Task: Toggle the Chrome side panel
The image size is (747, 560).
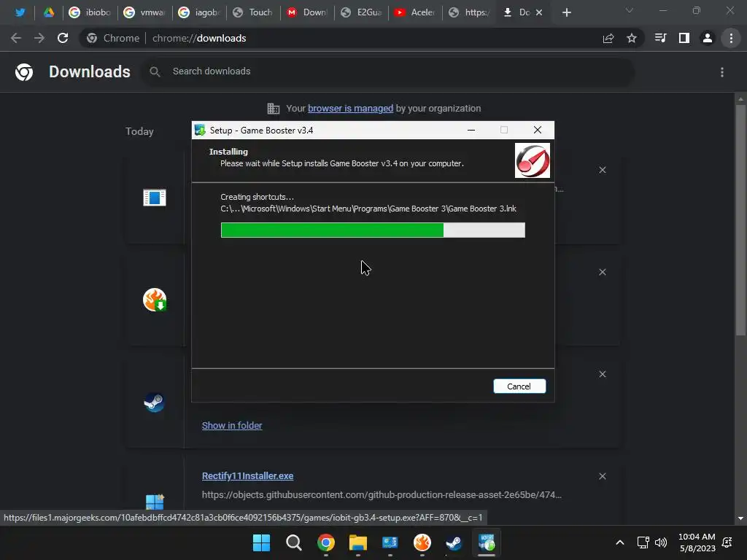Action: [684, 38]
